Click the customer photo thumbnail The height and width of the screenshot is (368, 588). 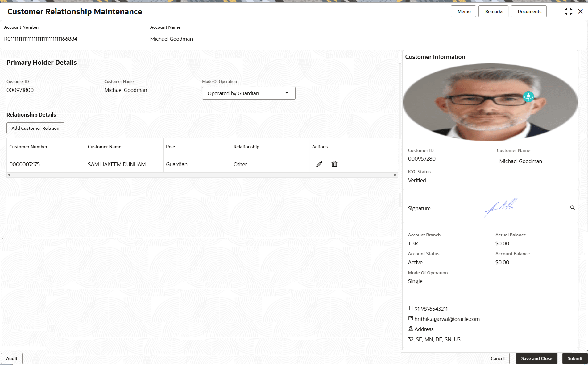point(490,102)
